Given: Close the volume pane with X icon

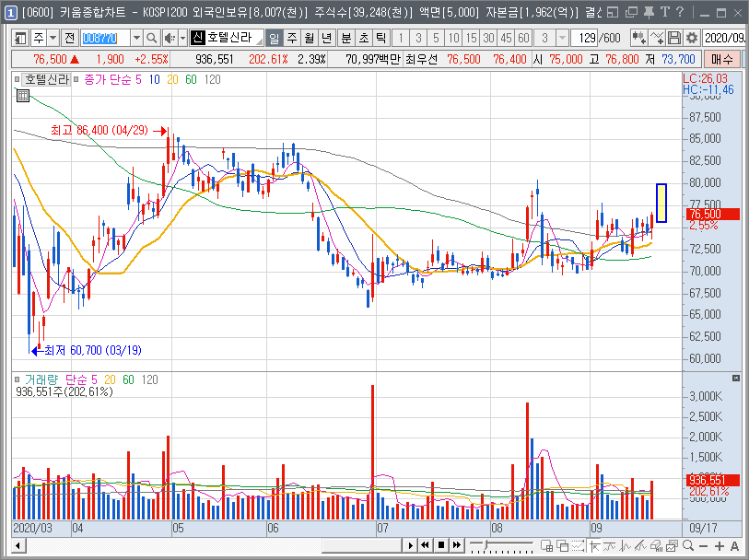Looking at the screenshot, I should click(735, 379).
